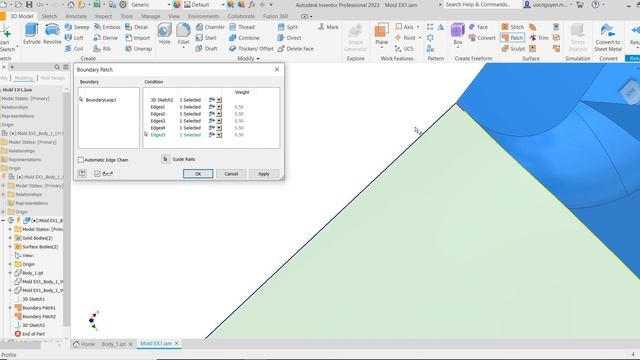Activate the Split tool
This screenshot has width=640, height=360.
288,27
